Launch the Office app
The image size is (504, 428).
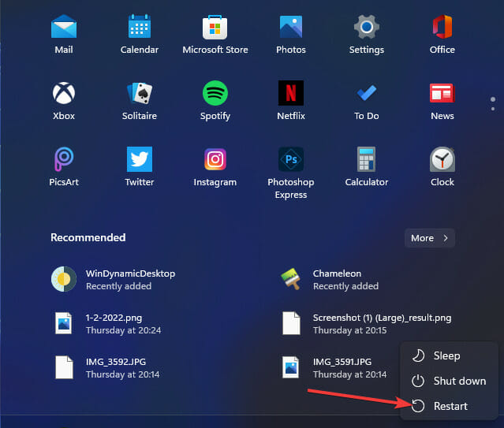[x=442, y=34]
